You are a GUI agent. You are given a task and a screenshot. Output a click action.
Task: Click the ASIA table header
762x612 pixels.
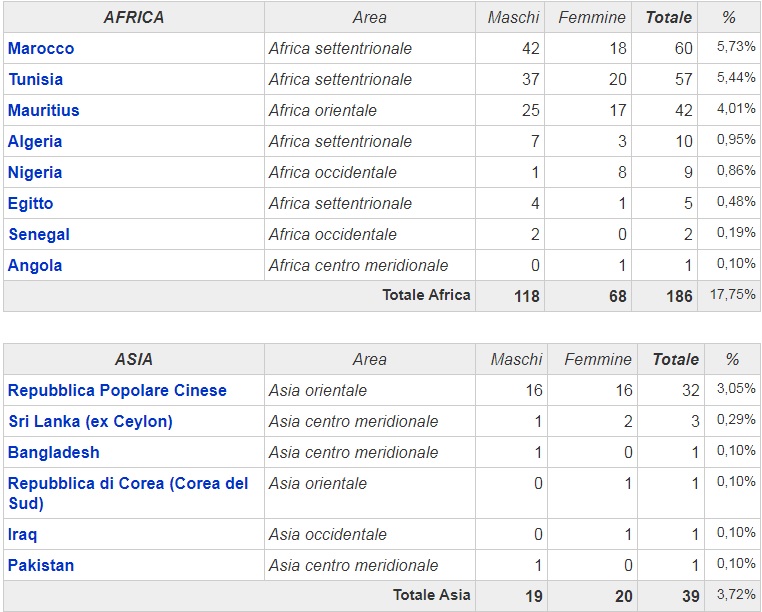pos(134,359)
